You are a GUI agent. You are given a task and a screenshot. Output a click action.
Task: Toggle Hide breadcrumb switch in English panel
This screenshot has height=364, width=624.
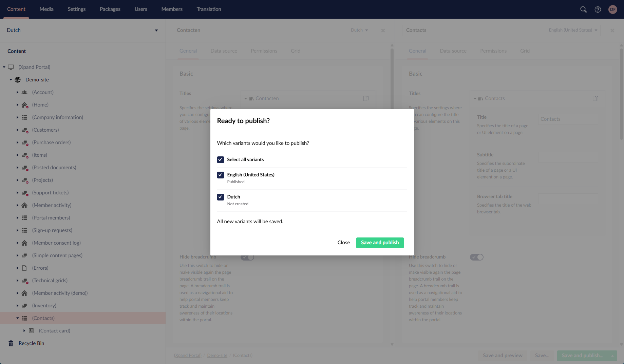[x=476, y=257]
